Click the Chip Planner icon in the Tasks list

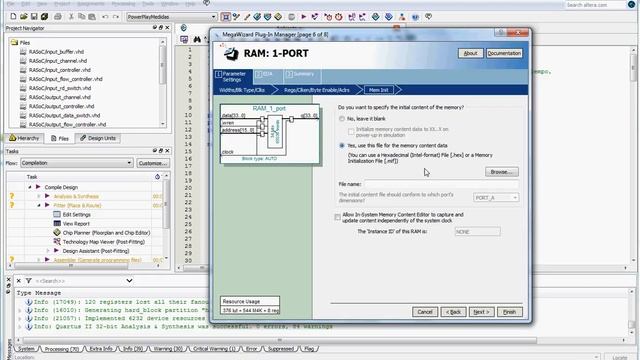click(57, 232)
